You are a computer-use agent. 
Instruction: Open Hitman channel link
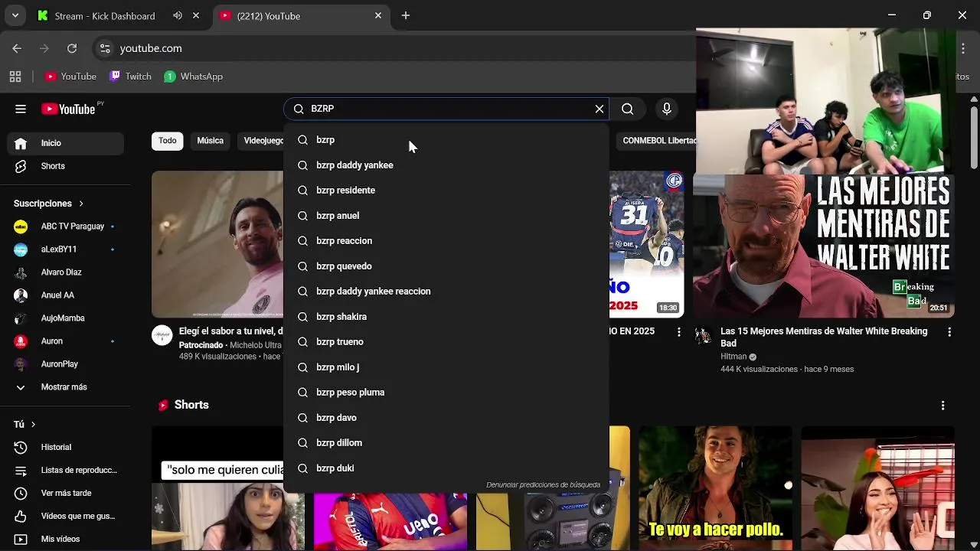pos(733,357)
